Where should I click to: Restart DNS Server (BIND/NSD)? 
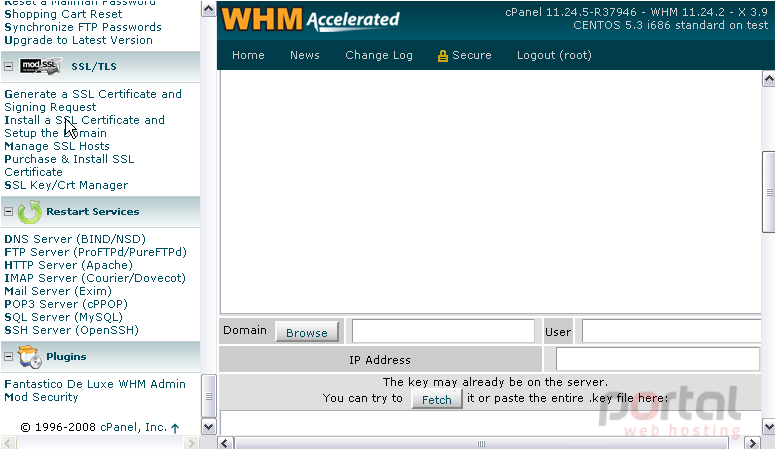click(75, 239)
